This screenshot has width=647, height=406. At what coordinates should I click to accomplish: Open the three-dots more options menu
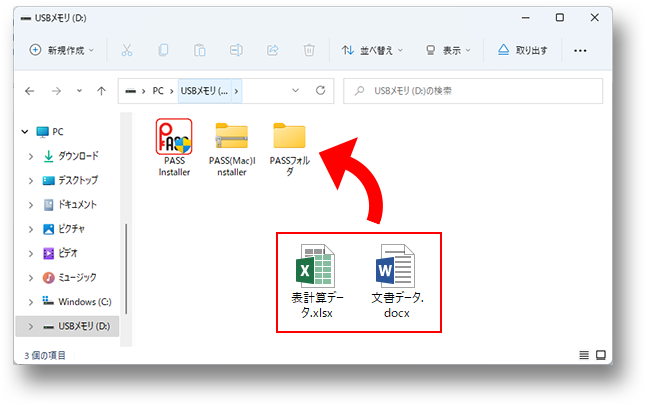pyautogui.click(x=580, y=51)
